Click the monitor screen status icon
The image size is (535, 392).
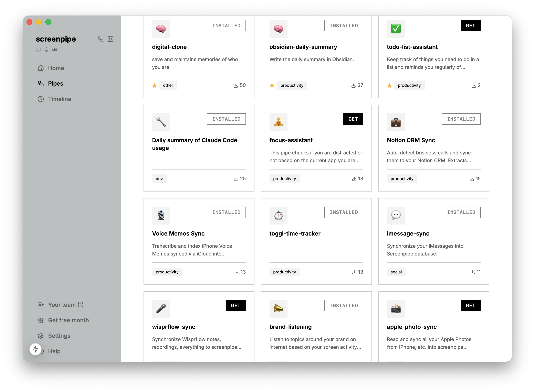coord(38,50)
